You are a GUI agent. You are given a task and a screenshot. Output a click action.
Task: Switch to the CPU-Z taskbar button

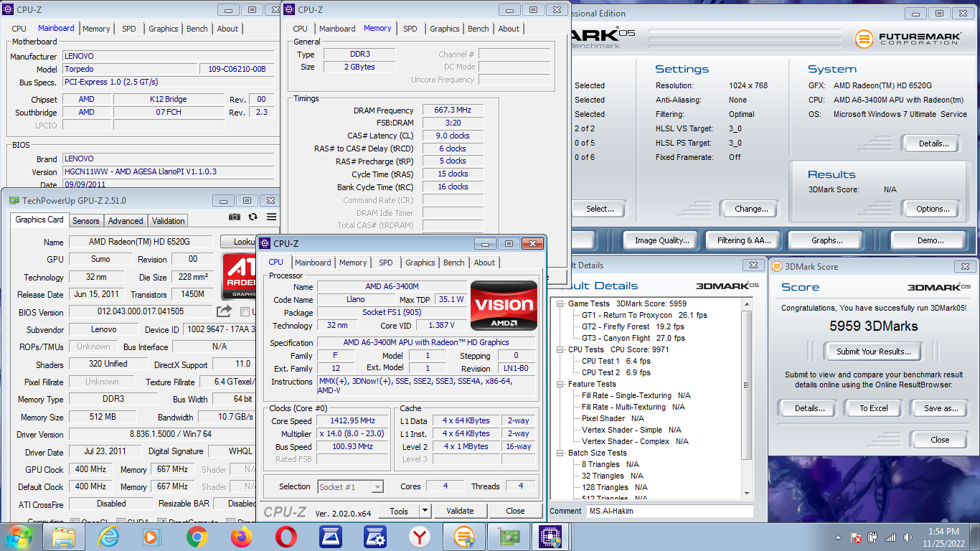[550, 537]
